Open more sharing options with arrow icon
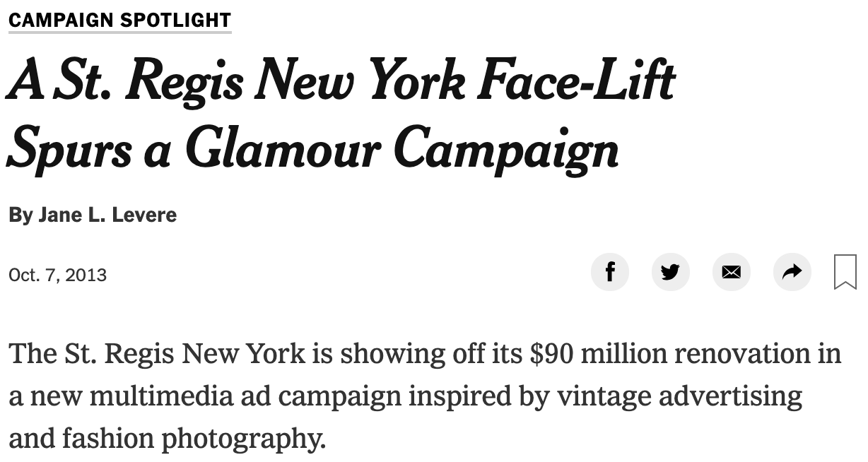This screenshot has height=462, width=868. (x=792, y=271)
